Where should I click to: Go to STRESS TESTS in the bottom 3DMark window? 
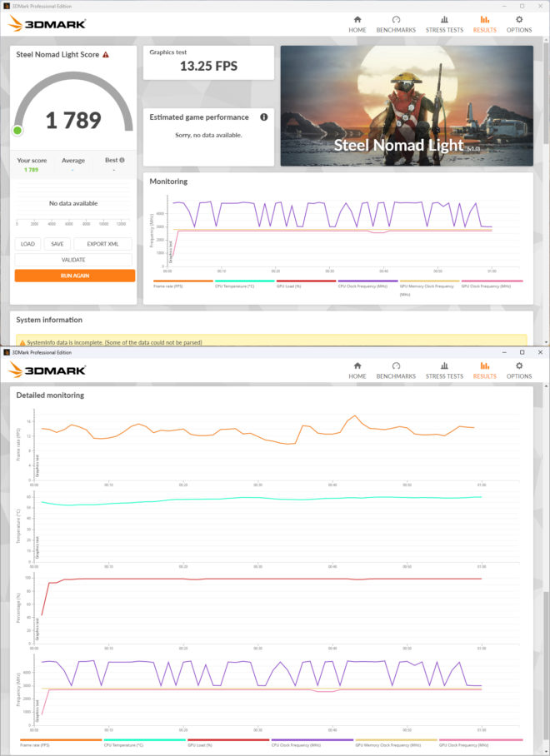pyautogui.click(x=444, y=371)
